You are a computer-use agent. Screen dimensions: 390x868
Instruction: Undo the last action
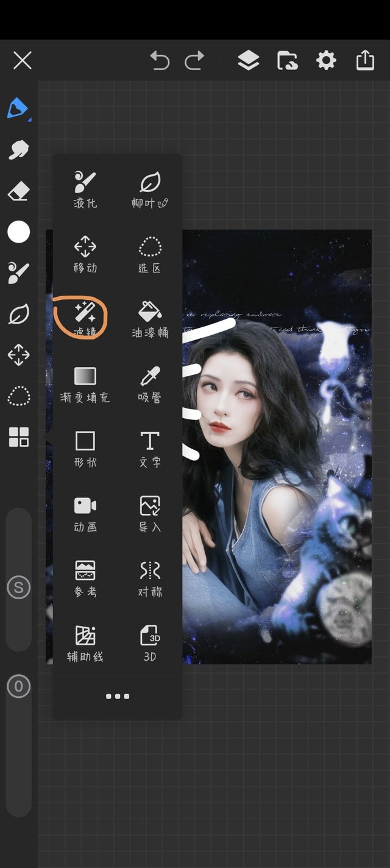[160, 60]
